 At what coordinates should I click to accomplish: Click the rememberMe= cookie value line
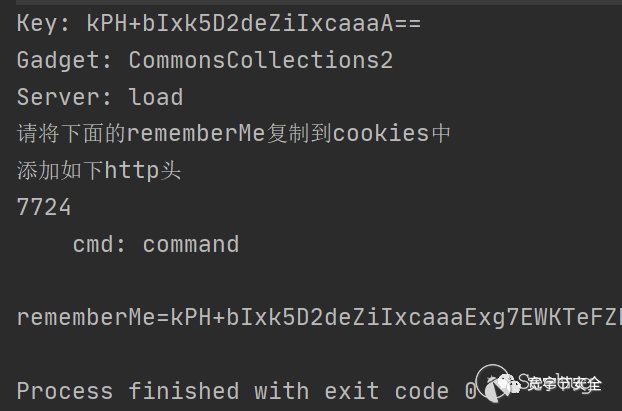click(x=318, y=317)
